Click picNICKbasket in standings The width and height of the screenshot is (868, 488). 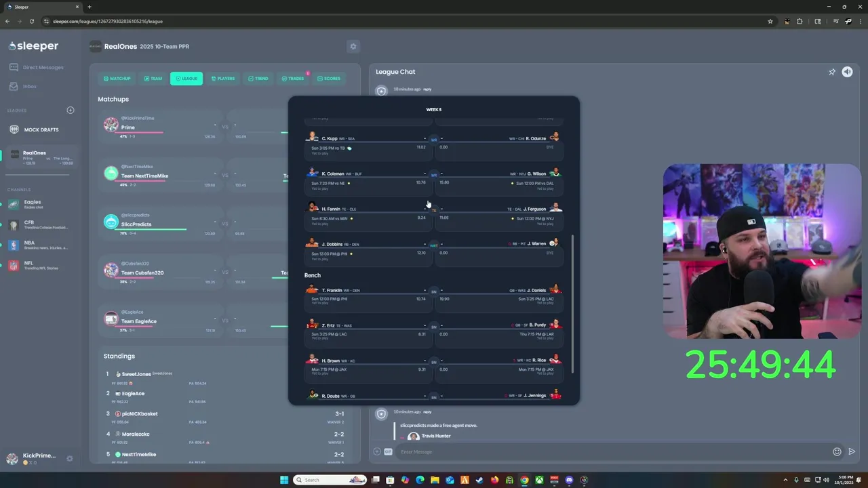[x=139, y=413]
